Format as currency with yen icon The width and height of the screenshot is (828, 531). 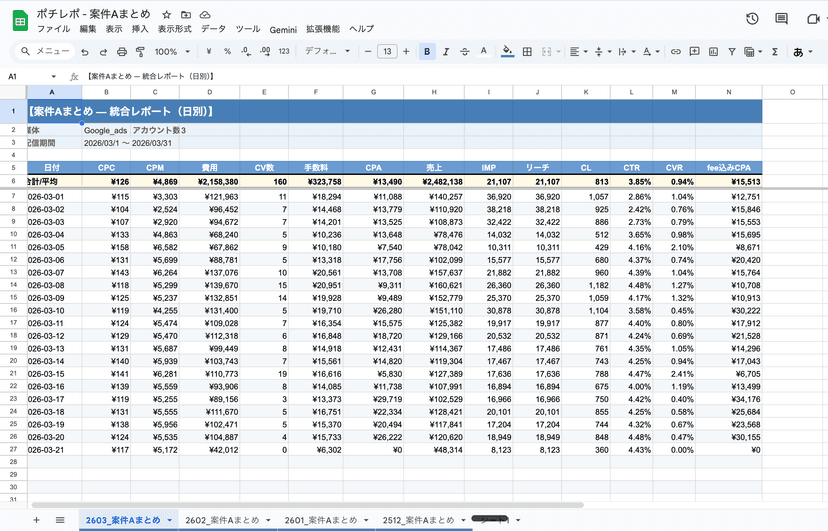[209, 51]
